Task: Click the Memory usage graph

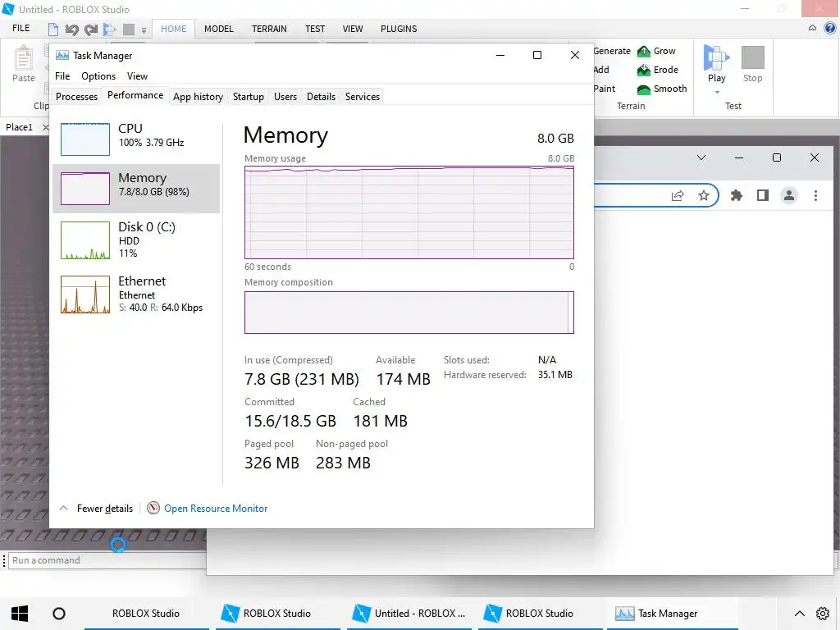Action: [409, 212]
